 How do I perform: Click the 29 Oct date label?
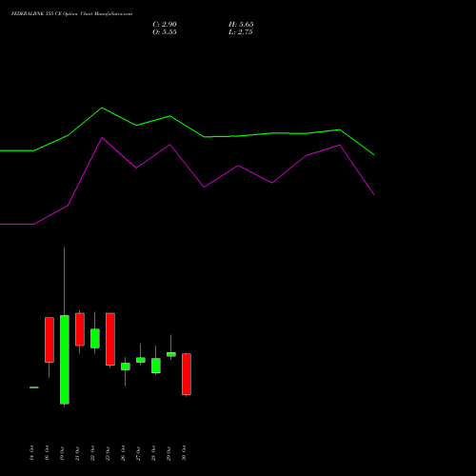tap(169, 453)
